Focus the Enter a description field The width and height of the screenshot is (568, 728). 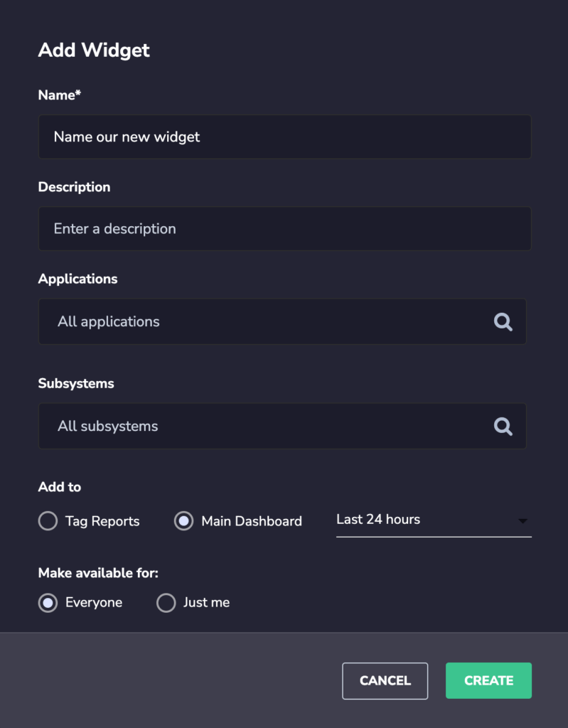tap(284, 229)
